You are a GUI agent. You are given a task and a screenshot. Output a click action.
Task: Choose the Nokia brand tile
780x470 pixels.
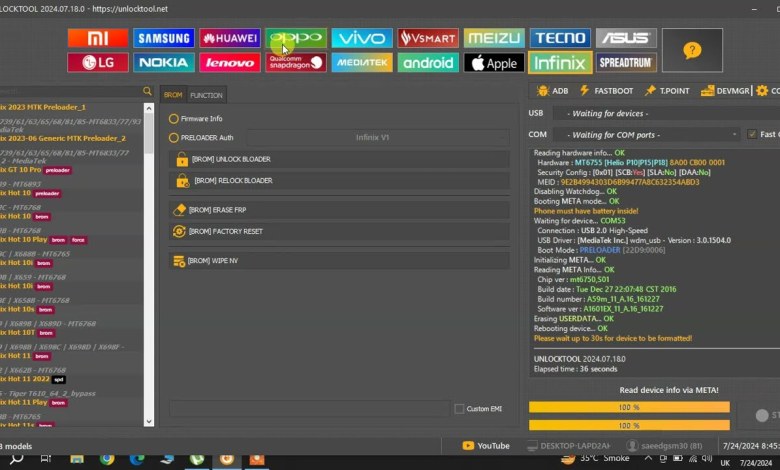(164, 63)
